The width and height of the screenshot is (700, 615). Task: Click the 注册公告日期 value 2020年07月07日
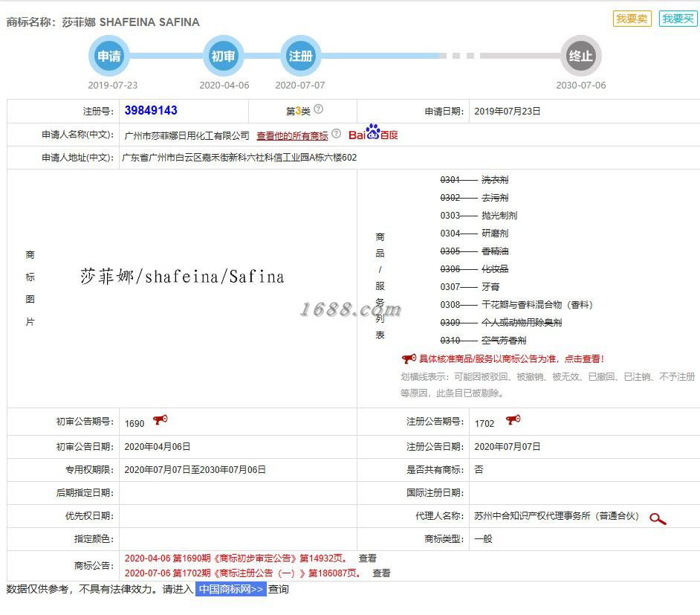click(x=507, y=447)
